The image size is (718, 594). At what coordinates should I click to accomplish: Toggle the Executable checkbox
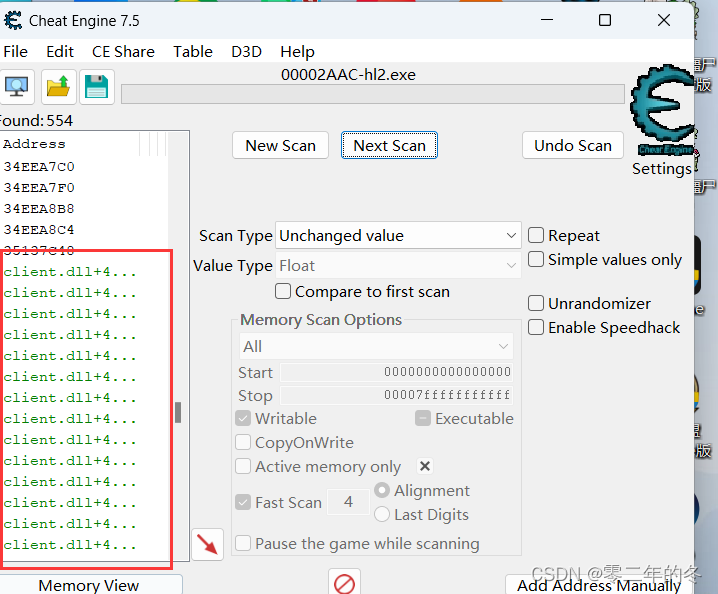tap(423, 418)
